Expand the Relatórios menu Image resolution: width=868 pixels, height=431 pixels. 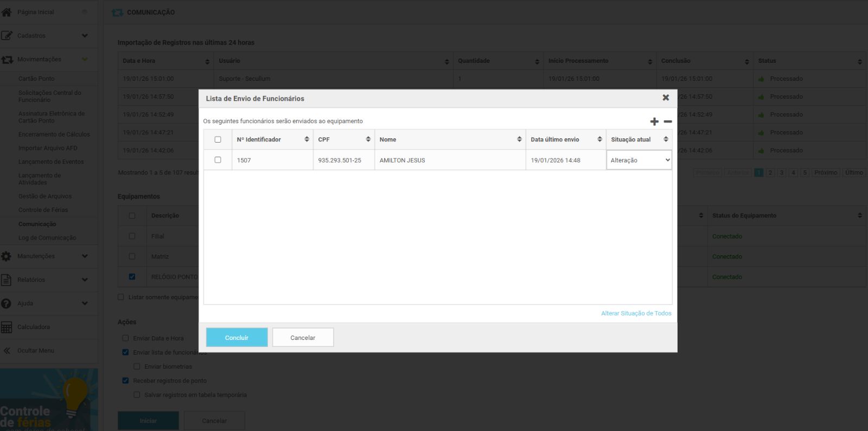[85, 280]
